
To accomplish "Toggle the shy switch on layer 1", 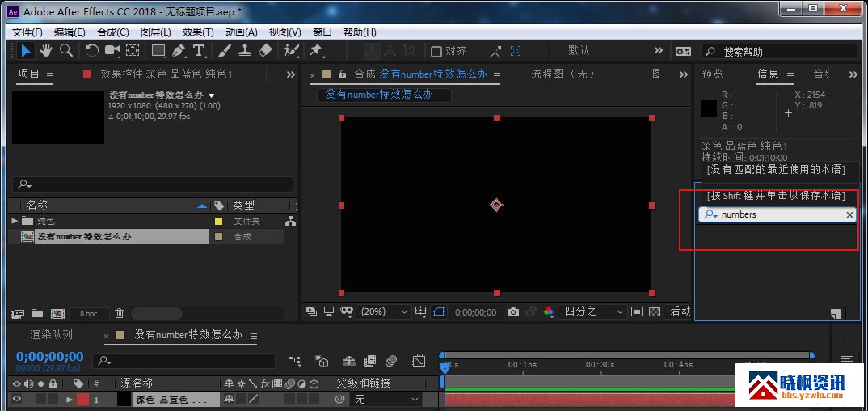I will (229, 399).
